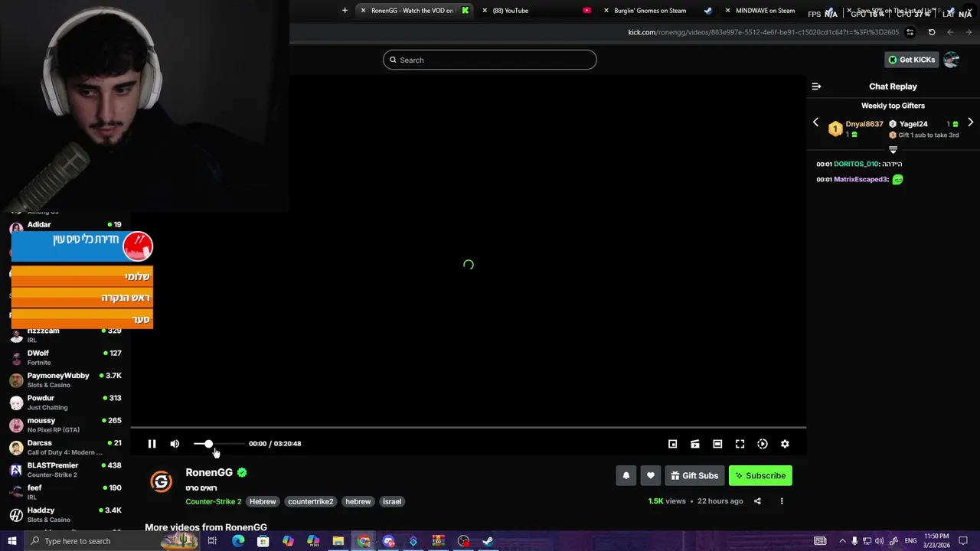The width and height of the screenshot is (980, 551).
Task: Open the clip creation icon
Action: click(695, 444)
